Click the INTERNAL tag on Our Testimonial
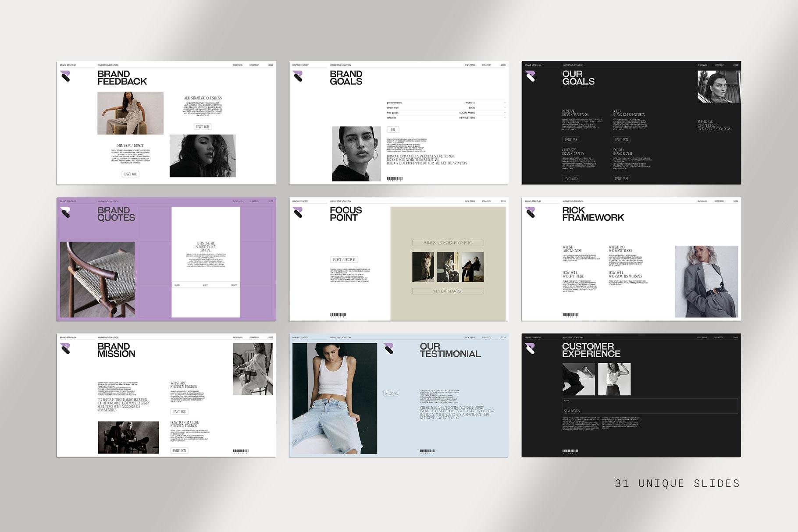798x532 pixels. pos(391,393)
